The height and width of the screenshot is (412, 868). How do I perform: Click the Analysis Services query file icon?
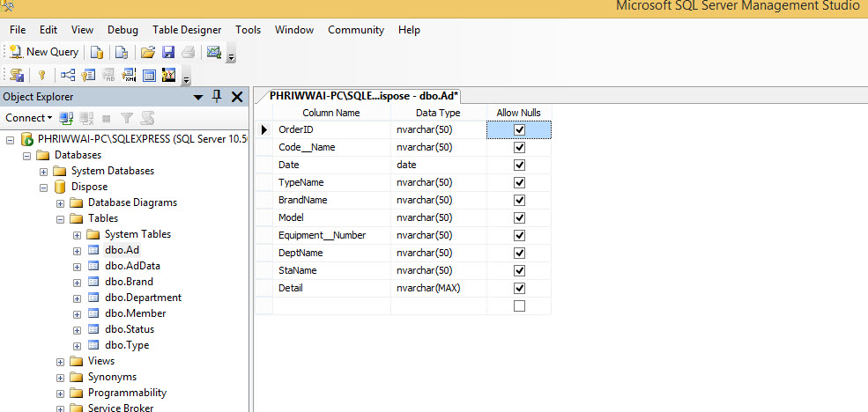122,53
